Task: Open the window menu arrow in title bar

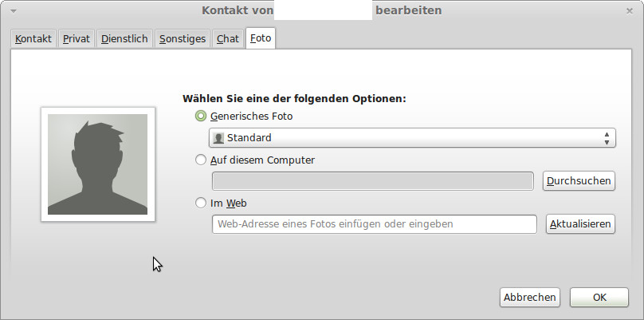Action: 14,11
